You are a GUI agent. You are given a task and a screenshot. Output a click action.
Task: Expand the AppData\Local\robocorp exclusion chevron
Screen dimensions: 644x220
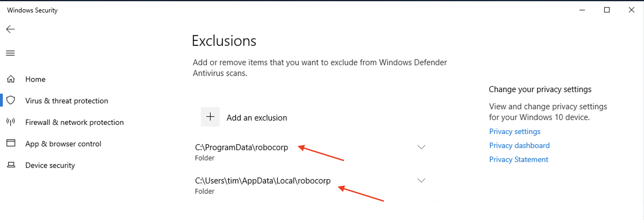421,180
